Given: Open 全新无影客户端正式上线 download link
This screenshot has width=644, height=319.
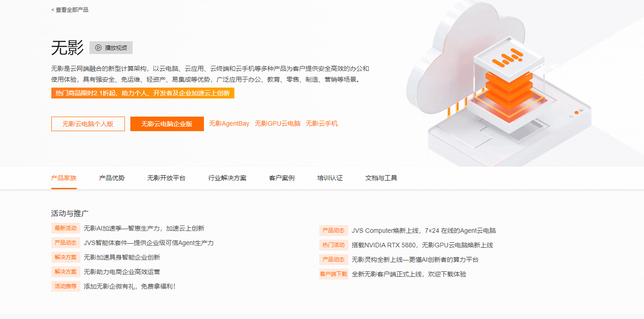Looking at the screenshot, I should point(409,274).
